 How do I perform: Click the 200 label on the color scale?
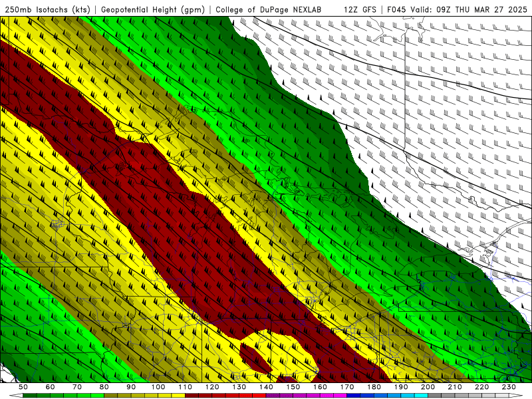coord(428,387)
